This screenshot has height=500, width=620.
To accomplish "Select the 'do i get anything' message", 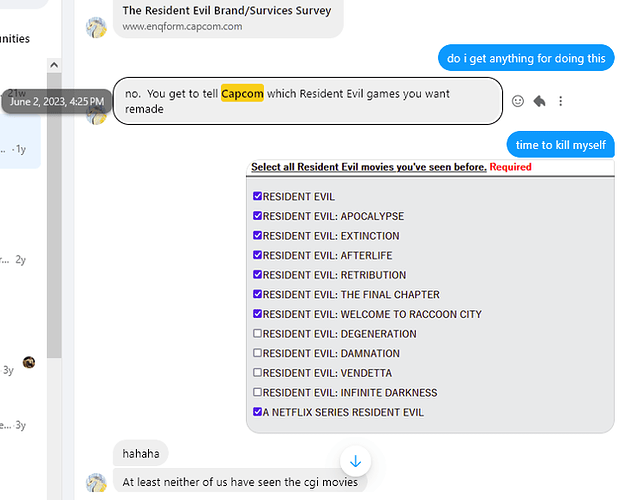I will click(526, 58).
